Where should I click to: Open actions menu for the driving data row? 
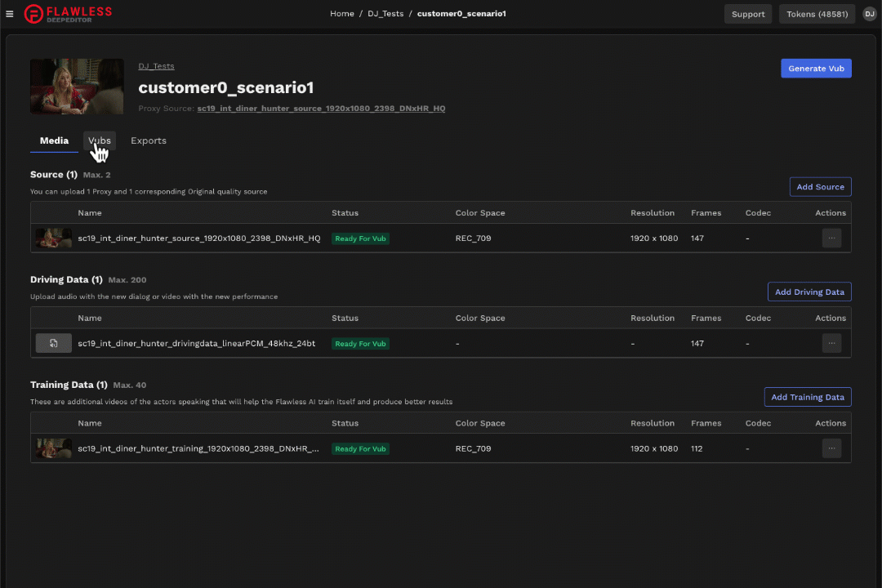click(x=831, y=343)
